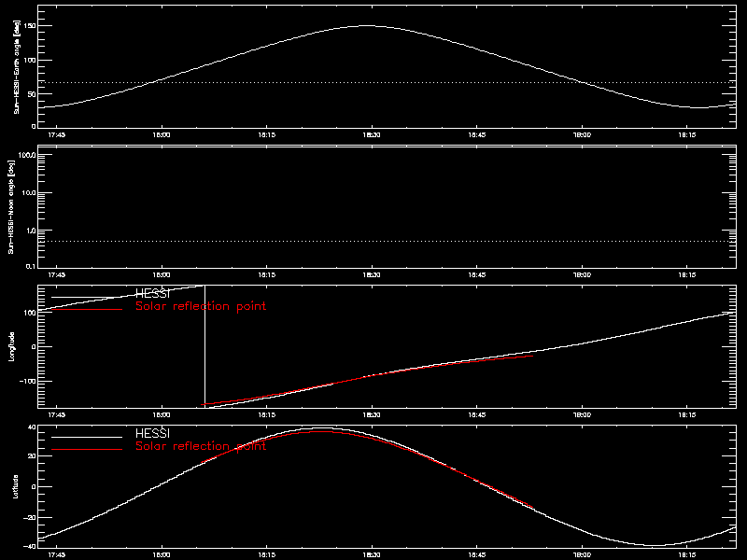Click the 150 tick label in Earth angle plot

(30, 25)
